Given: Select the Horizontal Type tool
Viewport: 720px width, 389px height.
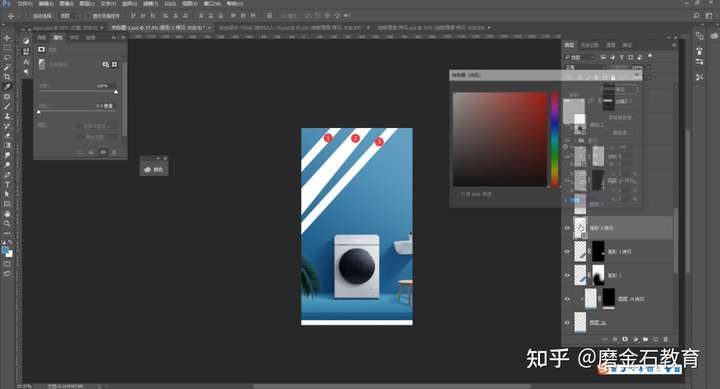Looking at the screenshot, I should (x=7, y=184).
